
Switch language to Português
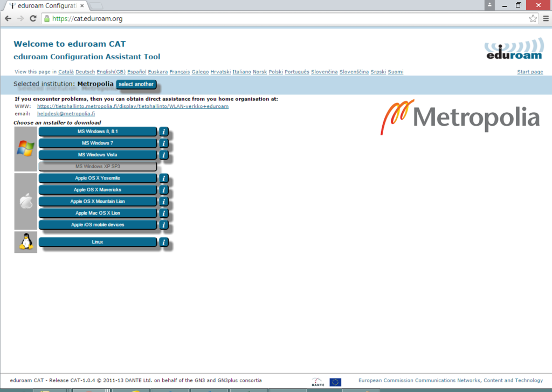pos(297,72)
